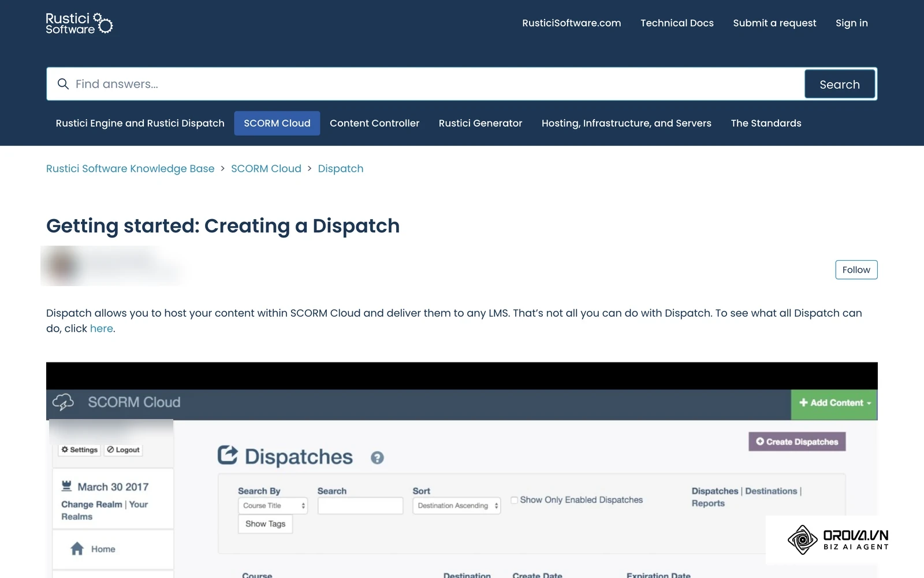Select the highlighted SCORM Cloud category tab
Image resolution: width=924 pixels, height=578 pixels.
tap(277, 123)
